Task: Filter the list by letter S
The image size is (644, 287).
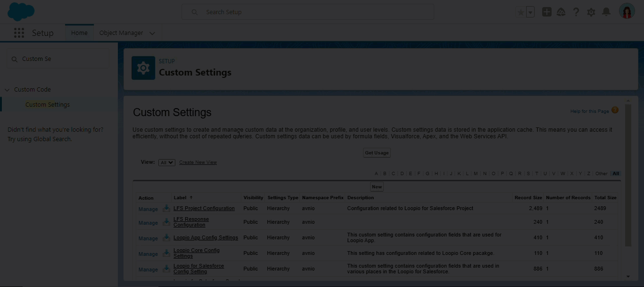Action: (x=528, y=174)
